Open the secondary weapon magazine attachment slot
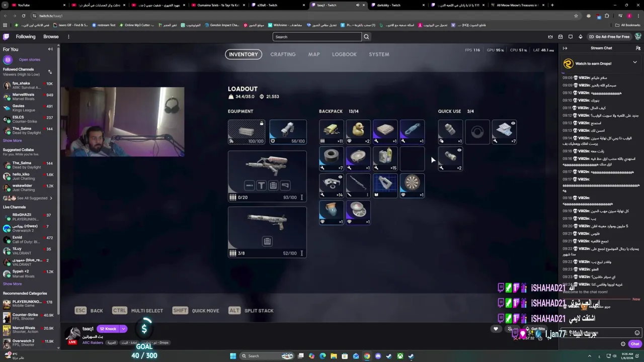644x362 pixels. point(267,241)
